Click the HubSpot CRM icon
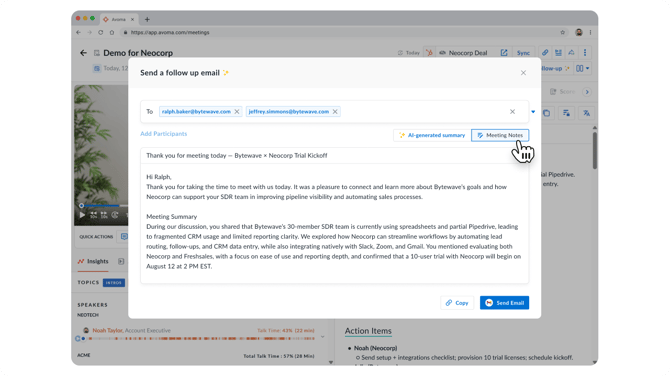This screenshot has width=670, height=376. click(429, 53)
